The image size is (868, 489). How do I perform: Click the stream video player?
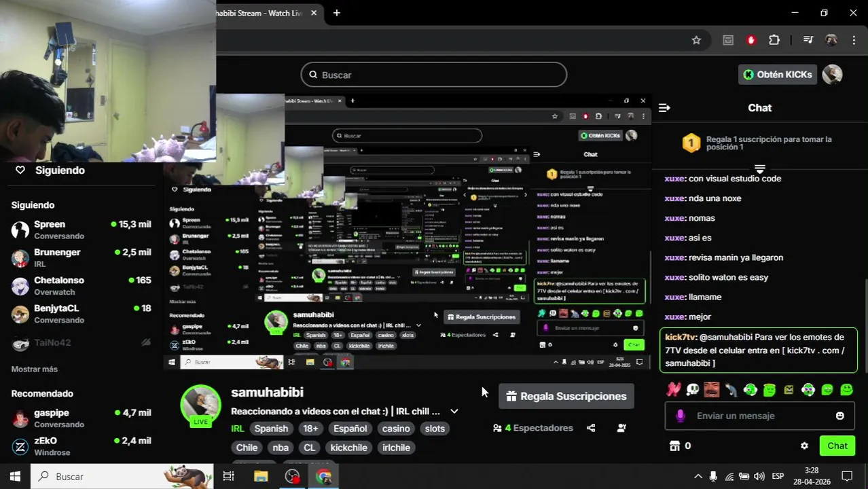[x=408, y=233]
